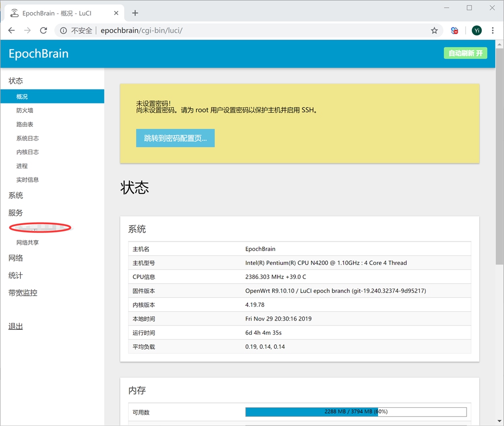Reload the EpochBrain page
The width and height of the screenshot is (504, 426).
(x=43, y=31)
